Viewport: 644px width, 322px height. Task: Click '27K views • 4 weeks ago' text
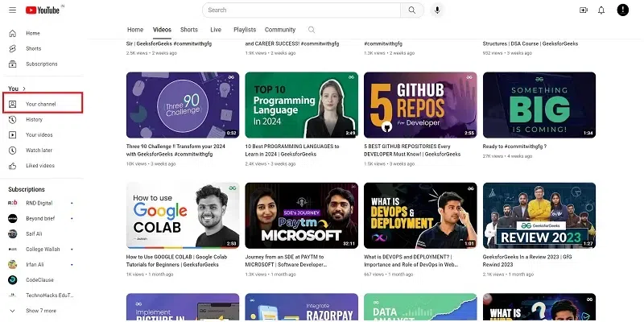(x=508, y=156)
